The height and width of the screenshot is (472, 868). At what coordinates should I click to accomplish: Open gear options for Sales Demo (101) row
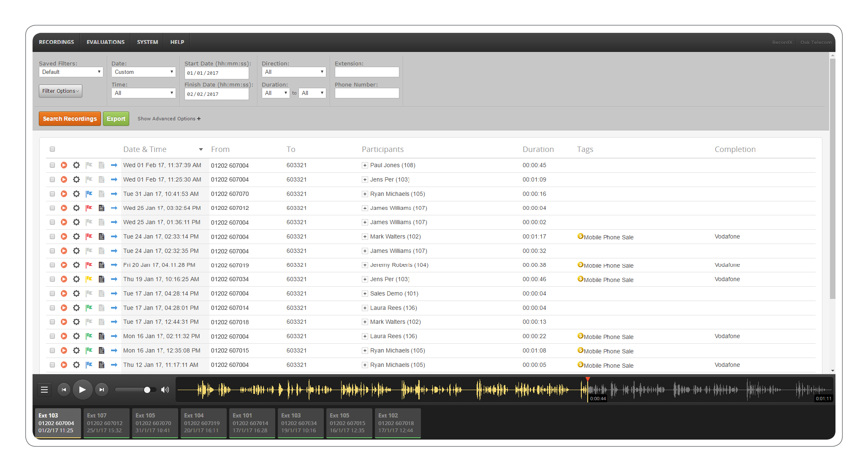pyautogui.click(x=76, y=293)
